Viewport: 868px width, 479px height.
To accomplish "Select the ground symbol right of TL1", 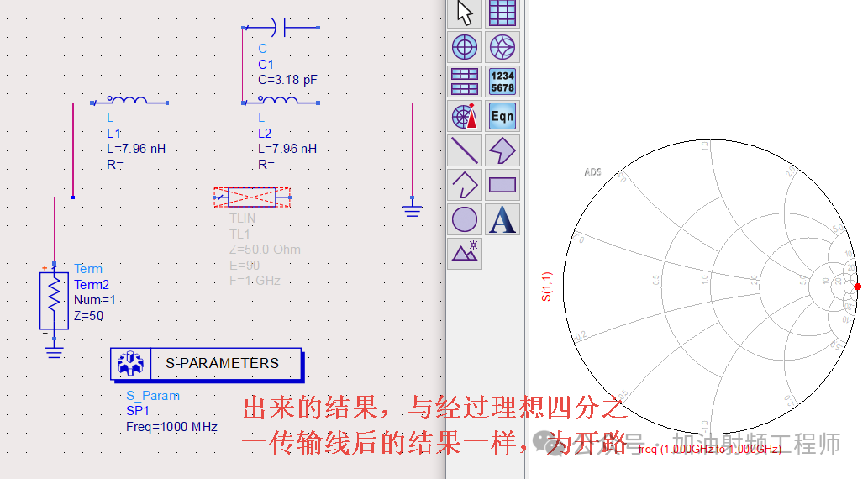I will pyautogui.click(x=413, y=208).
